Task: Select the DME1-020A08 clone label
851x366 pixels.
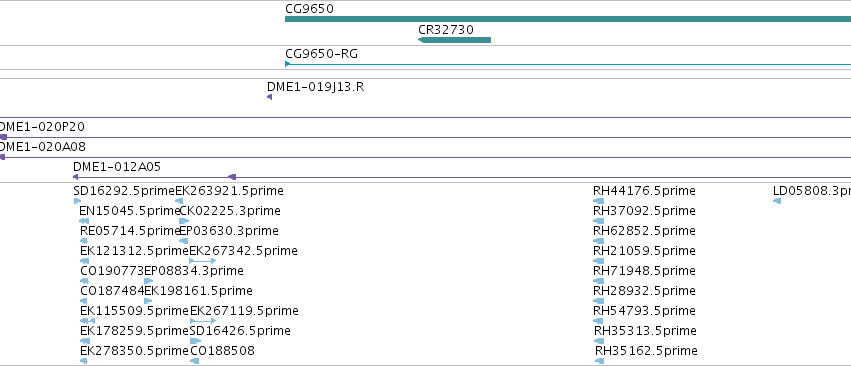Action: click(x=42, y=147)
